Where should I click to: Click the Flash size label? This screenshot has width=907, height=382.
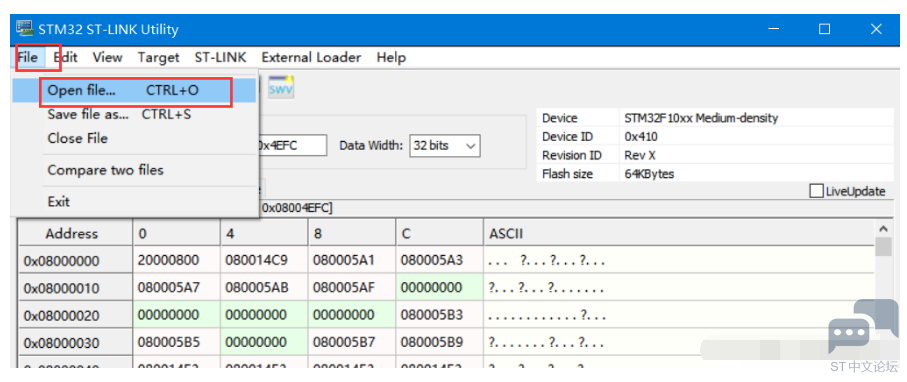pos(567,174)
